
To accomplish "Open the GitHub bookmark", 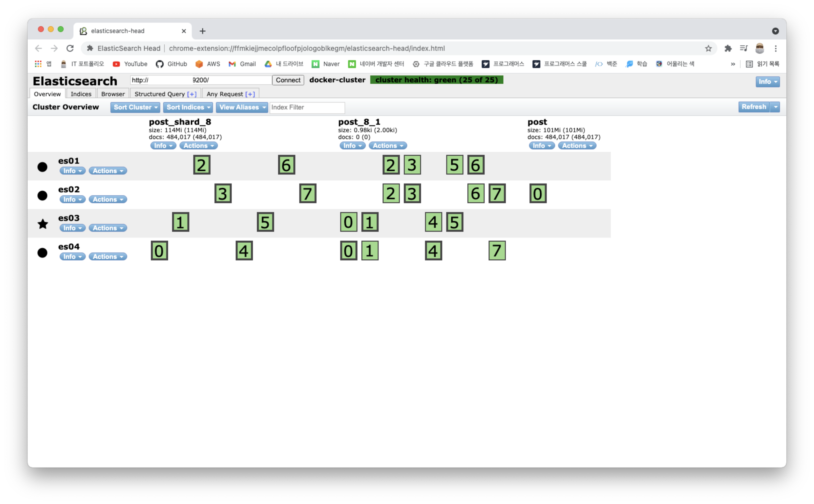I will pyautogui.click(x=171, y=64).
